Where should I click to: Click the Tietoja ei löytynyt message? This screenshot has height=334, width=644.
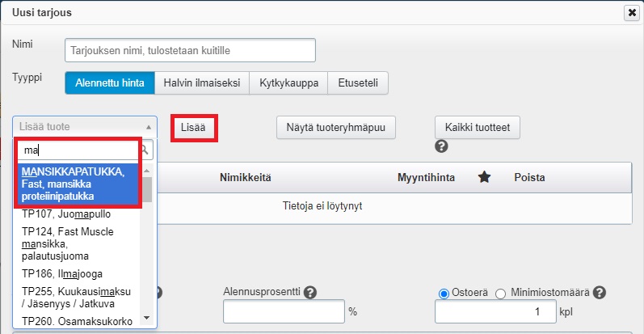tap(322, 206)
